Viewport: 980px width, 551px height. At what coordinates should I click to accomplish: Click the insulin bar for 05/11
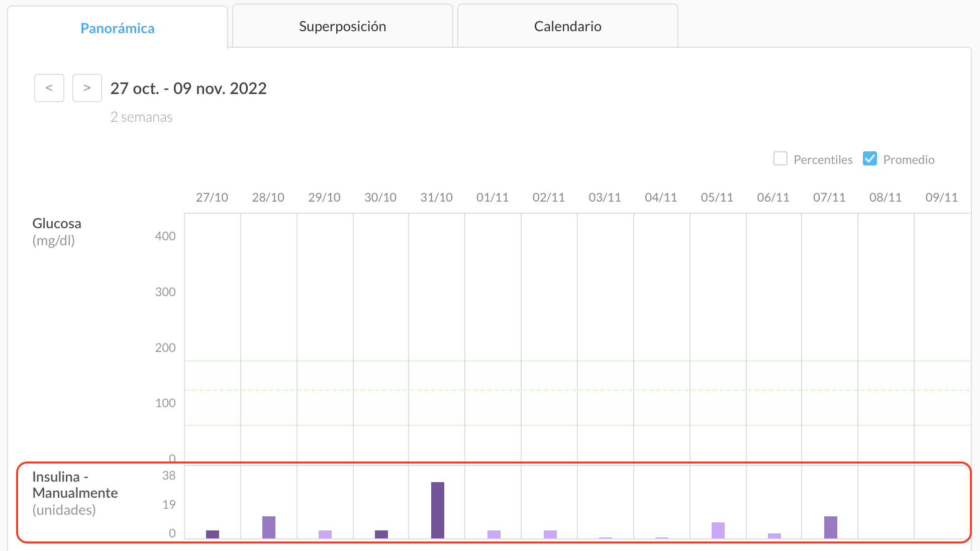[718, 530]
